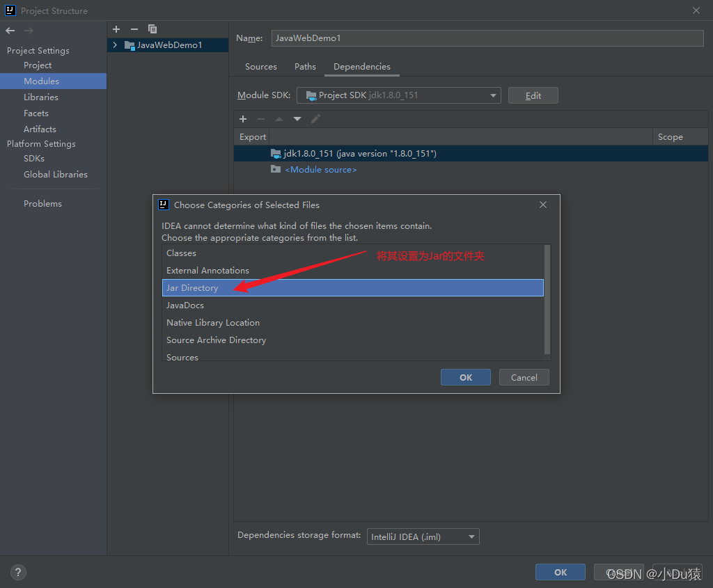Click the Export column header
Viewport: 713px width, 588px height.
click(x=252, y=137)
